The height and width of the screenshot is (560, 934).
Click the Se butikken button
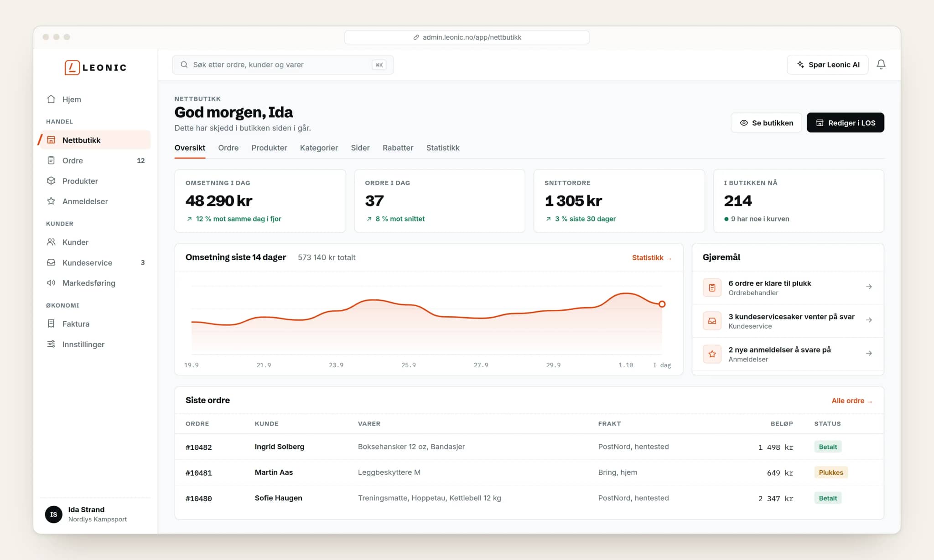[766, 123]
